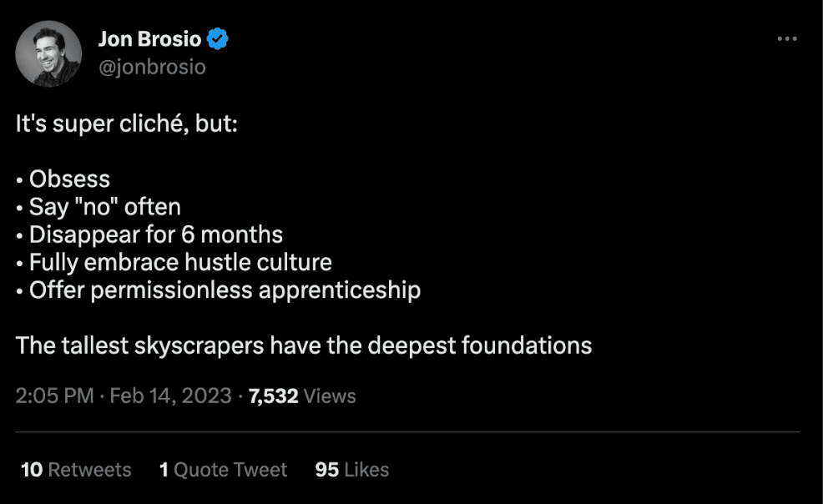The width and height of the screenshot is (823, 504).
Task: Click the Jon Brosio display name
Action: (x=149, y=38)
